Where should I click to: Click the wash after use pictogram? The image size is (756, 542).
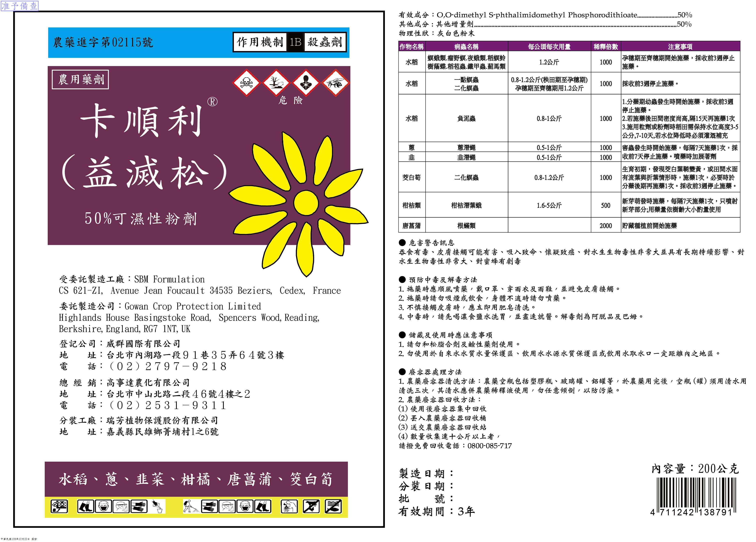pyautogui.click(x=289, y=506)
